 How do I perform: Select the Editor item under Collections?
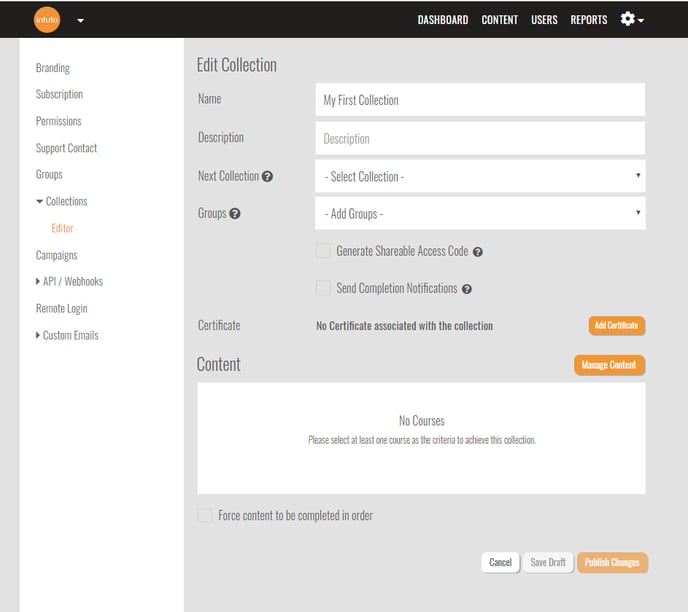click(x=62, y=228)
